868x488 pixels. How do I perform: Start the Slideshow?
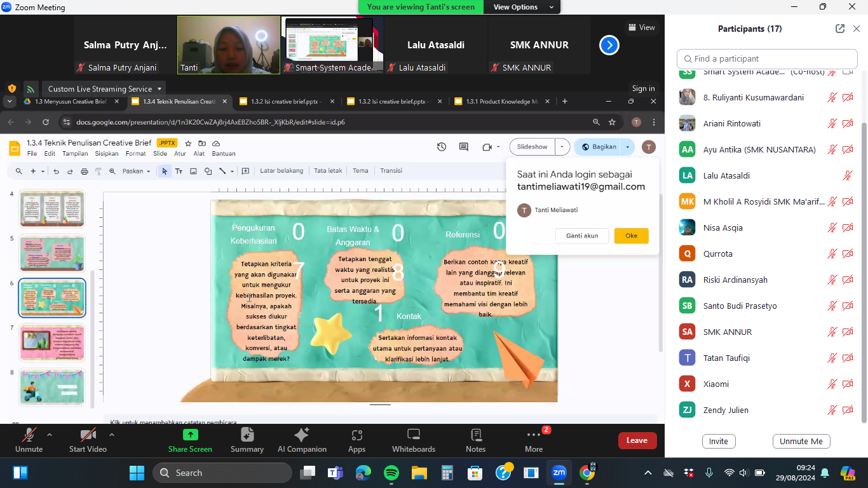tap(532, 147)
